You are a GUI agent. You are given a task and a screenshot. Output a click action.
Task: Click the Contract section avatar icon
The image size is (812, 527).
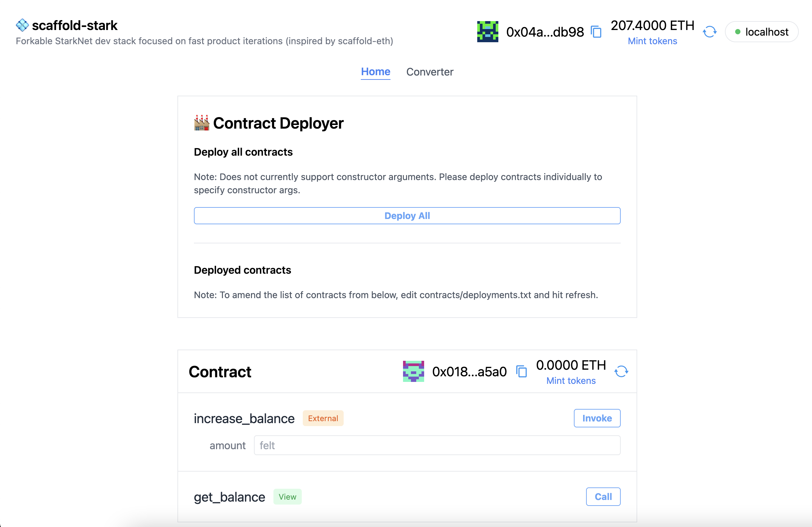(x=413, y=371)
